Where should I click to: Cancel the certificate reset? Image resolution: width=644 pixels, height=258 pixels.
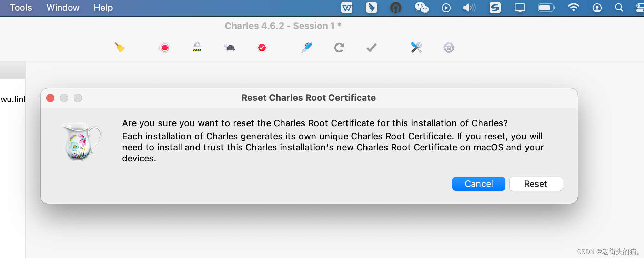click(x=479, y=184)
